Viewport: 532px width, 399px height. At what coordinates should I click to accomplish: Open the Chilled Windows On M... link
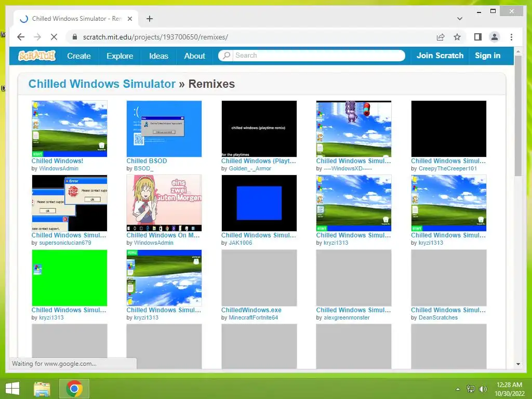[163, 235]
